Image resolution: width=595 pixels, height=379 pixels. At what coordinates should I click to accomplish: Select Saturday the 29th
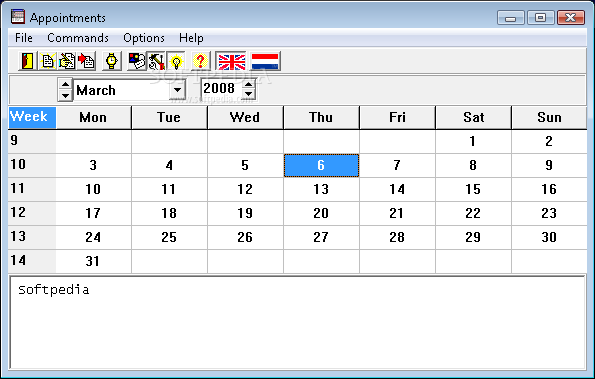[x=473, y=237]
